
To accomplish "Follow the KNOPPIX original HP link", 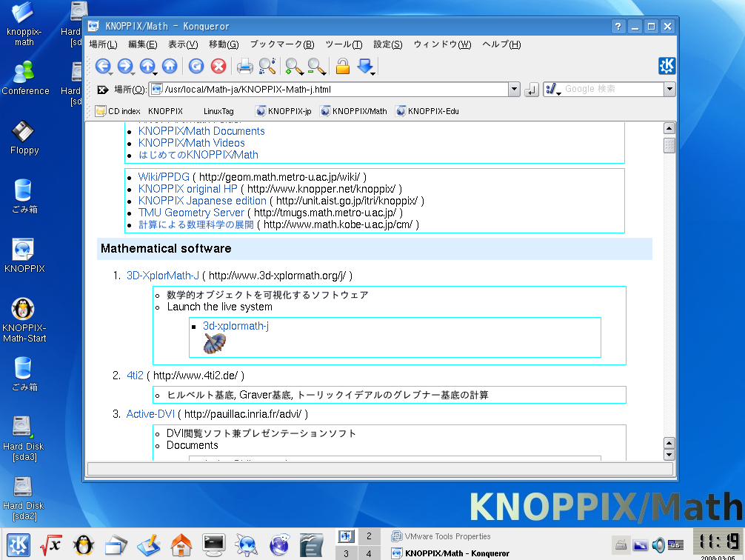I will (x=187, y=189).
